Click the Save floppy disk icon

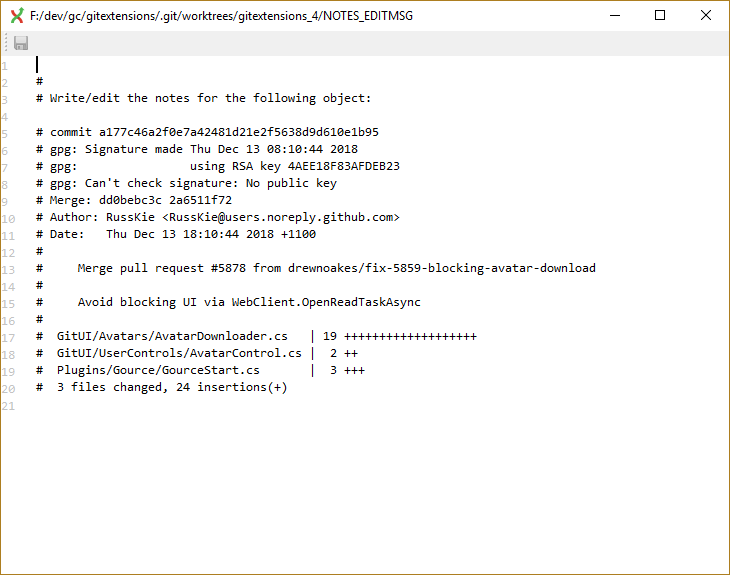click(x=21, y=43)
